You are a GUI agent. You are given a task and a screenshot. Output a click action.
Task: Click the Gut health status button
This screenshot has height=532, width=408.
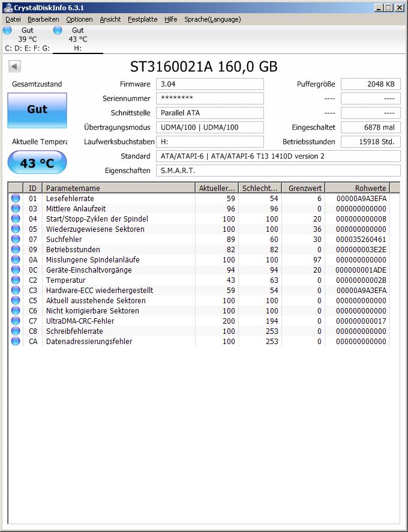(x=37, y=110)
